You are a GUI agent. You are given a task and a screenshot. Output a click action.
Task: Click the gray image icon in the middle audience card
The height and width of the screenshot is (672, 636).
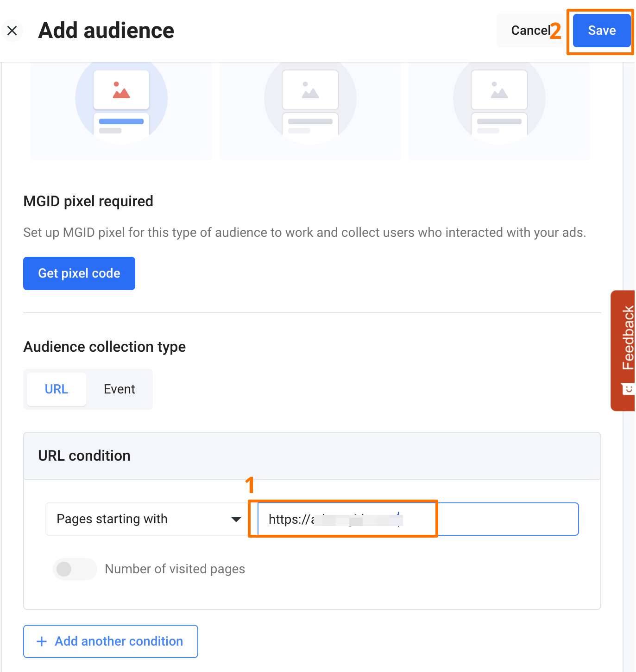(x=310, y=90)
